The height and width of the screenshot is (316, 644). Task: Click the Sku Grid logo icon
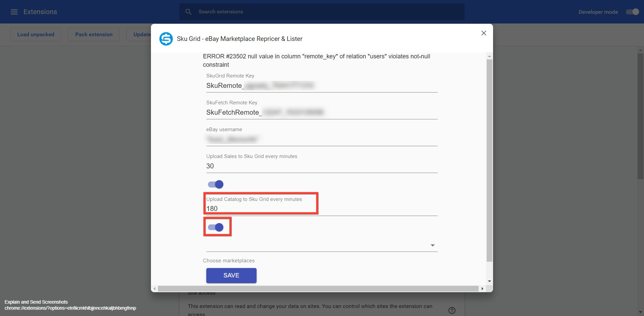click(x=166, y=39)
